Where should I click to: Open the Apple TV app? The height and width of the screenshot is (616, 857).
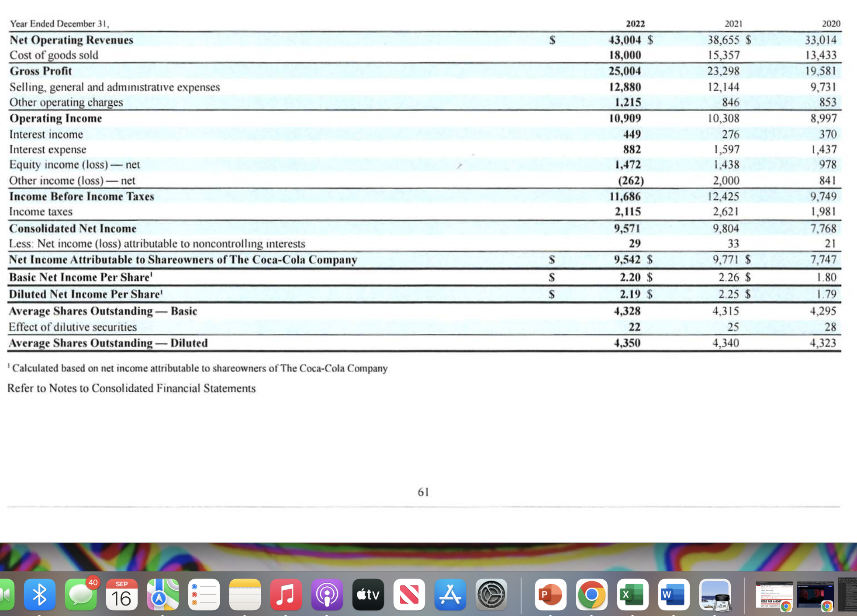point(368,595)
